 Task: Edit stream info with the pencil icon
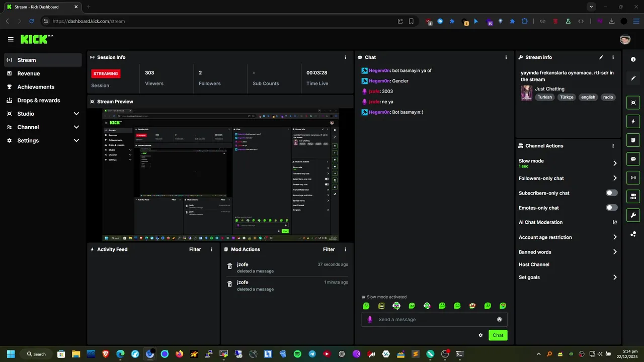(601, 57)
